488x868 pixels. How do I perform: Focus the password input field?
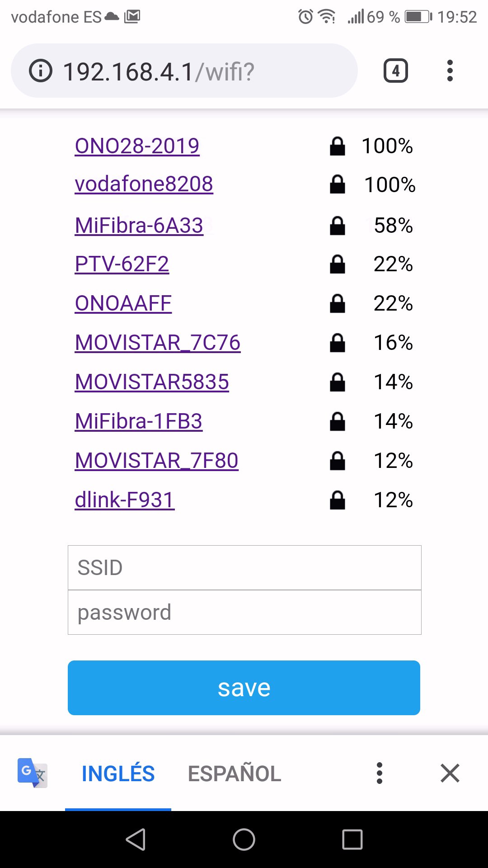244,612
